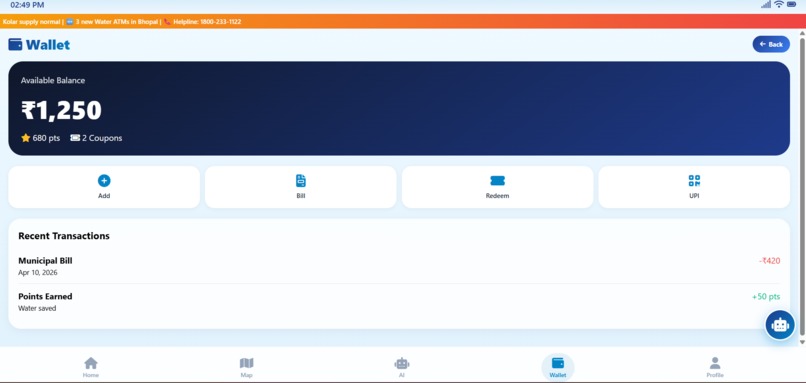Tap the gold star points icon
The image size is (806, 383).
(x=26, y=138)
